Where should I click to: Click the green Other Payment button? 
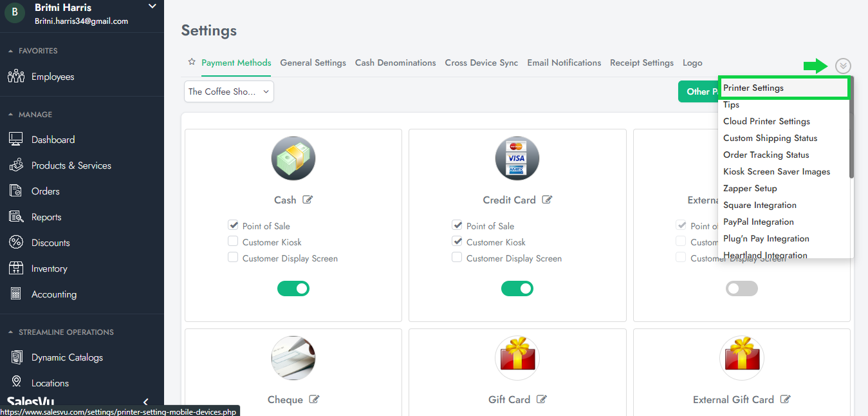(698, 91)
